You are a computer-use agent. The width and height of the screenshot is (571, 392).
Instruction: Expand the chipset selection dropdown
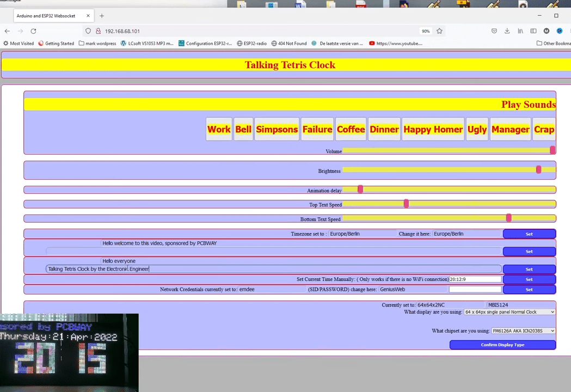pos(523,330)
